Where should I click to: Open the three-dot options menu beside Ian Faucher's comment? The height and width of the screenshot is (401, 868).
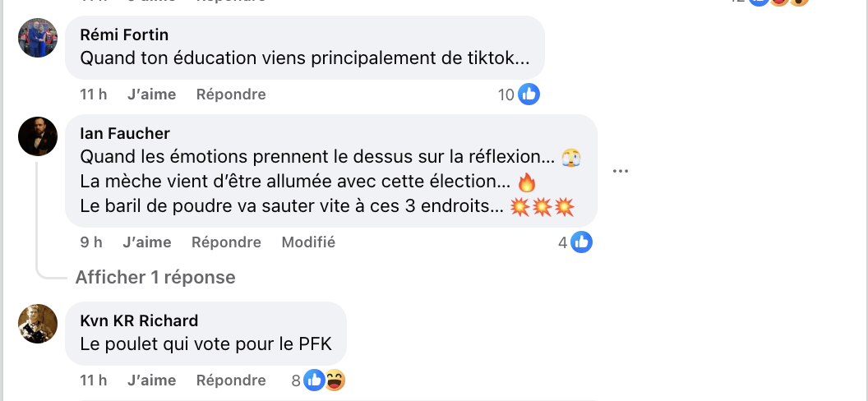(x=621, y=171)
